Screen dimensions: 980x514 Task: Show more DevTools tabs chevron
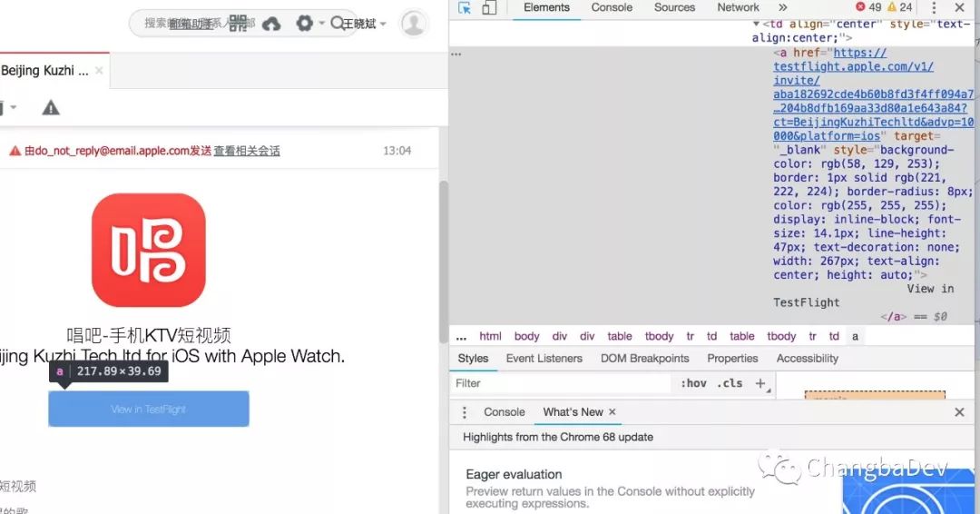coord(782,7)
